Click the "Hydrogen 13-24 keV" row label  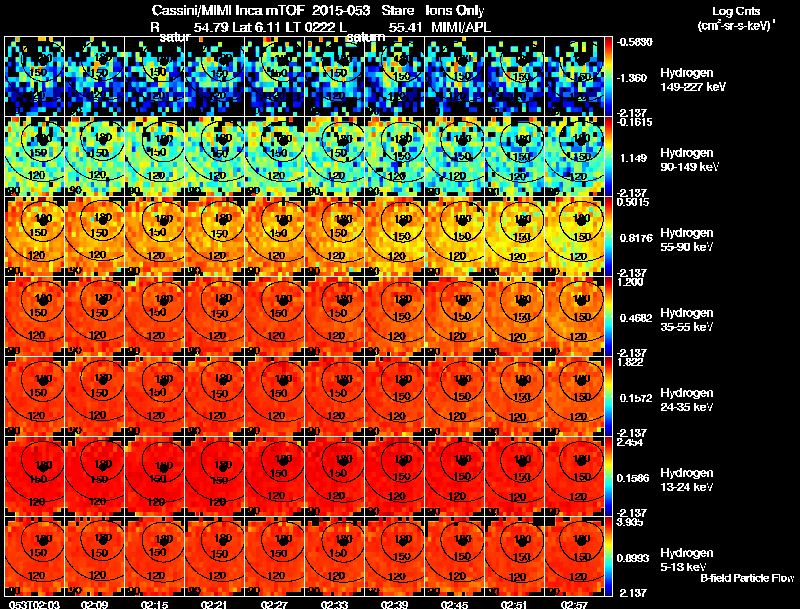[x=687, y=480]
